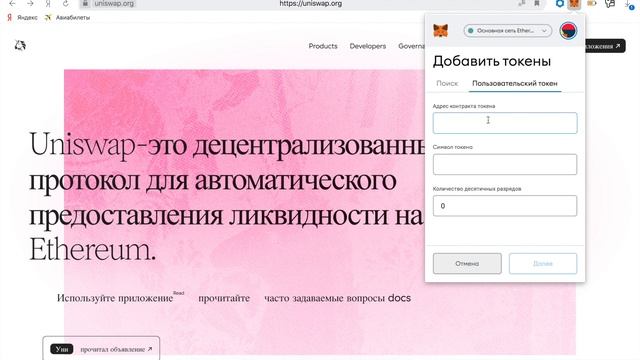Click the lock icon in the address bar
The image size is (640, 360).
(85, 3)
